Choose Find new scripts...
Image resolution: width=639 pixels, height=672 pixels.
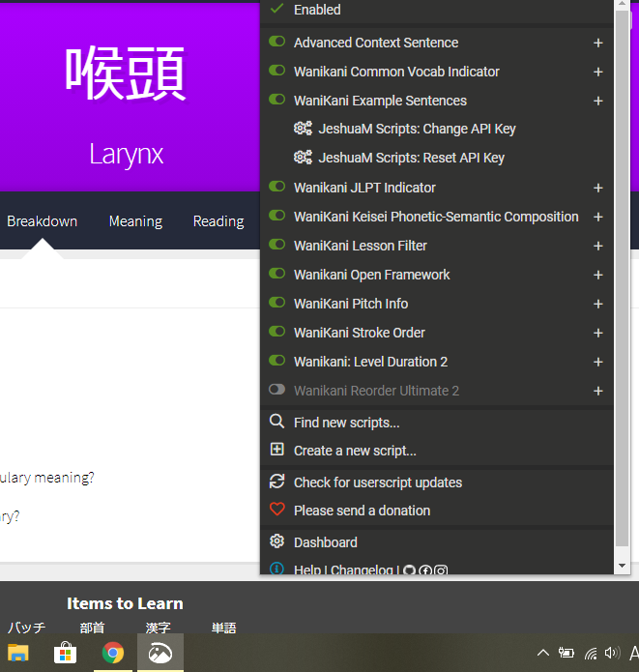(x=346, y=423)
